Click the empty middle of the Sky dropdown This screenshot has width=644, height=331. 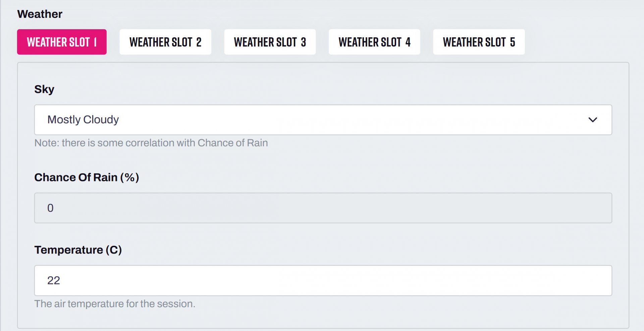pyautogui.click(x=335, y=120)
